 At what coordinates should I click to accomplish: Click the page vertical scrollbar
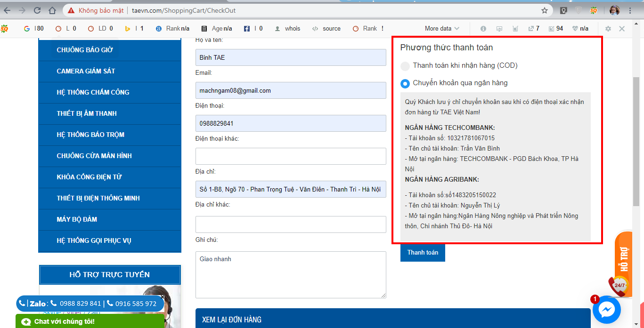point(636,141)
